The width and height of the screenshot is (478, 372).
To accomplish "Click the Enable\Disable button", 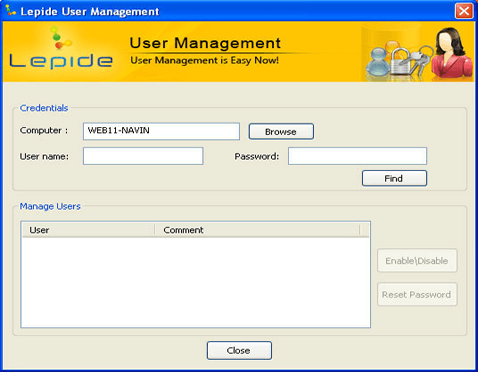I will tap(417, 261).
